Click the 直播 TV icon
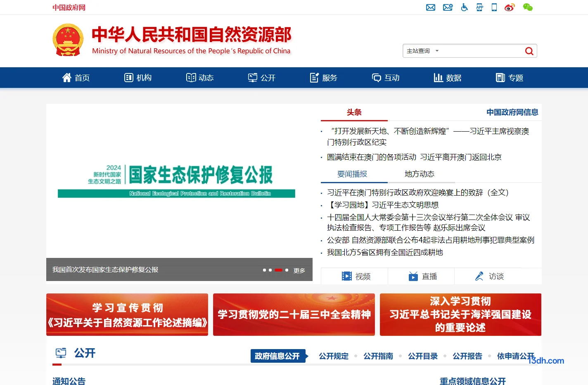This screenshot has height=385, width=588. 413,276
